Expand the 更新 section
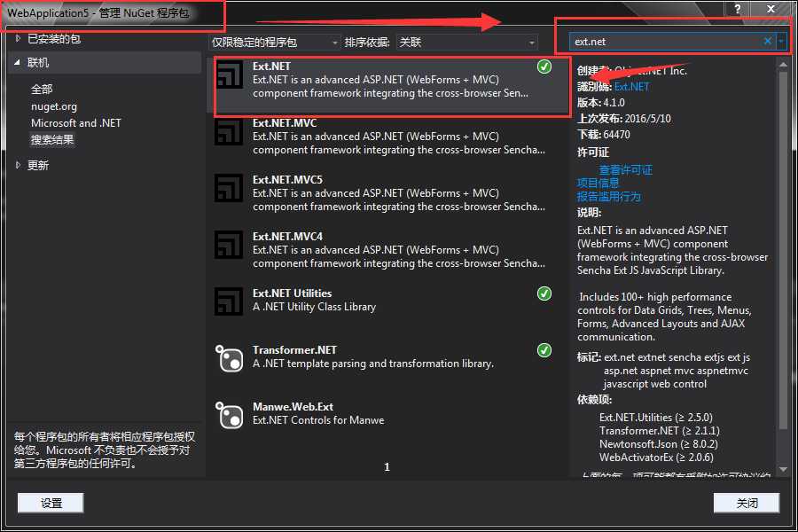Image resolution: width=798 pixels, height=532 pixels. pyautogui.click(x=19, y=165)
